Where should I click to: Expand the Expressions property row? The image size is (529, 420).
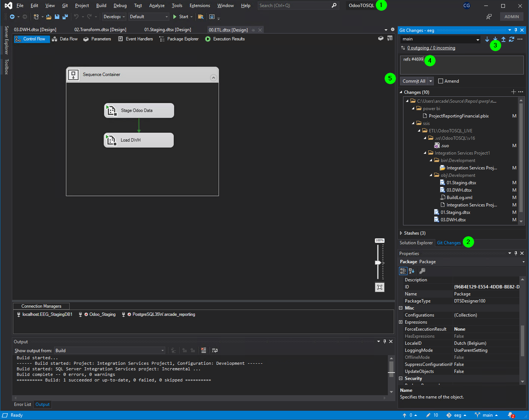click(400, 322)
